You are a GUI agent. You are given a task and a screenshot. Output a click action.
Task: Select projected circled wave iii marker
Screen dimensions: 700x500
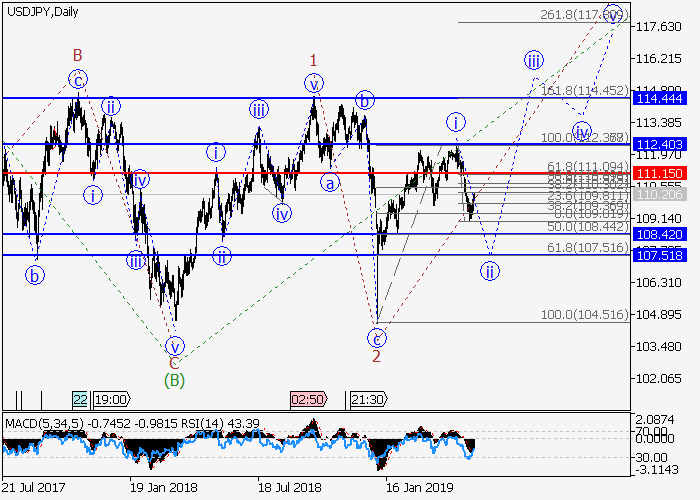pyautogui.click(x=534, y=60)
